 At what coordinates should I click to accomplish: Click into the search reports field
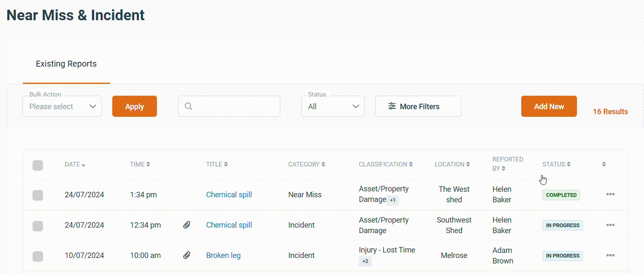click(x=234, y=107)
